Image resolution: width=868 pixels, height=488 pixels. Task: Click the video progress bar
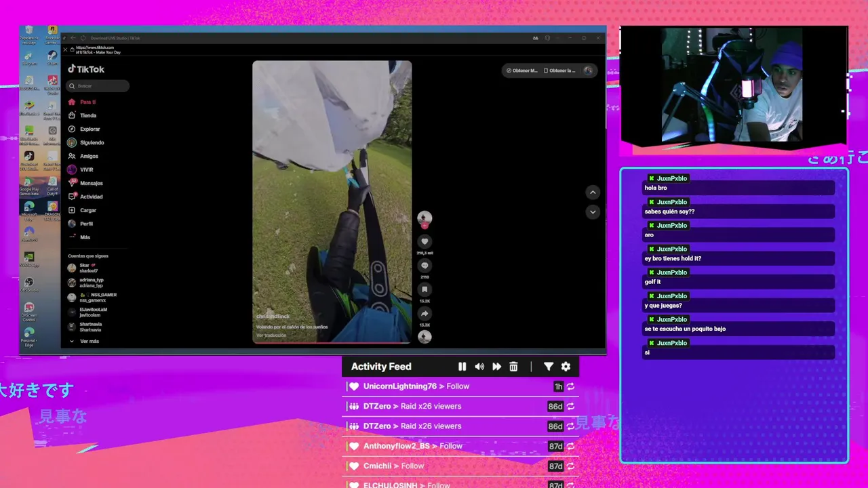tap(332, 342)
